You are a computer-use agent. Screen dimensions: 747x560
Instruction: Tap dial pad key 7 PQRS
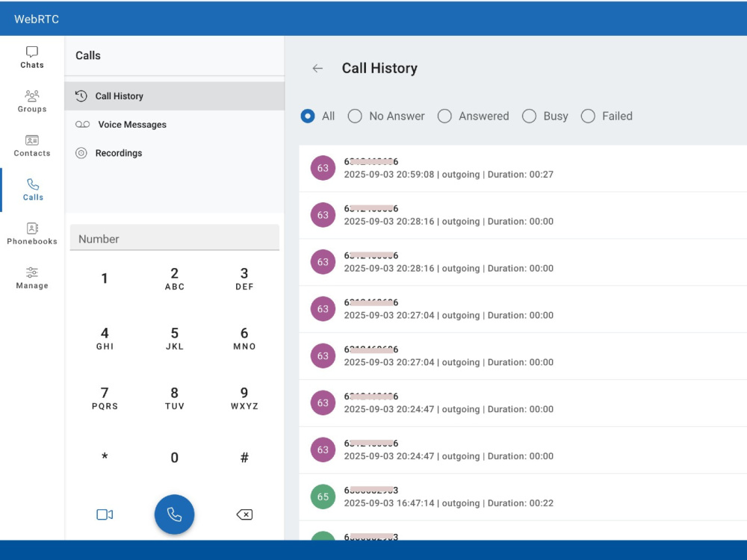(105, 398)
